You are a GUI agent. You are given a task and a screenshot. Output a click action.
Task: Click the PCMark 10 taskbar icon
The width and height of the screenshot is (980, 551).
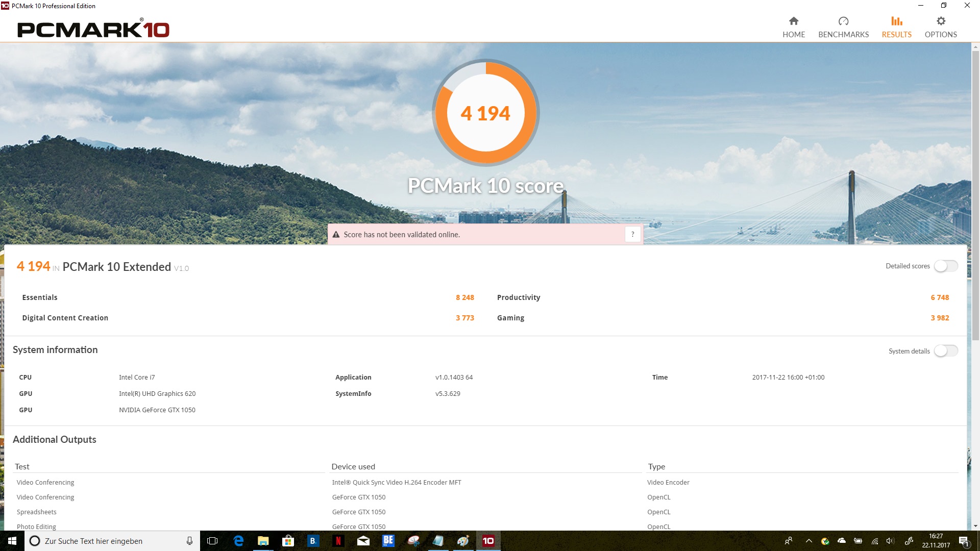pos(488,541)
